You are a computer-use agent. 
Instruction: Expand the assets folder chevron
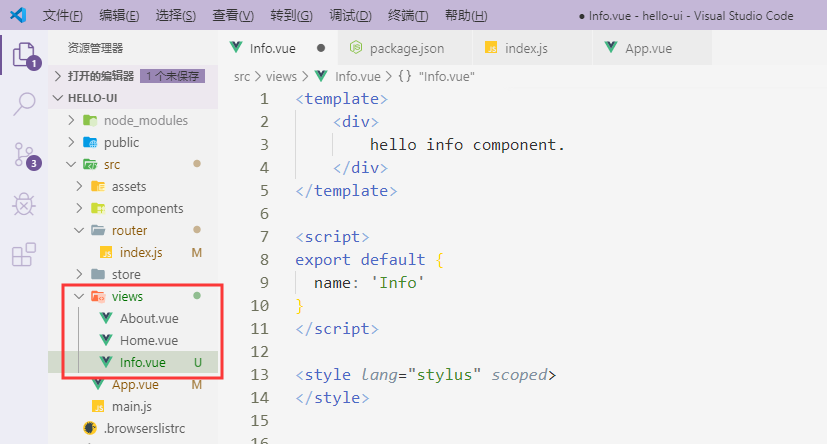[x=79, y=186]
